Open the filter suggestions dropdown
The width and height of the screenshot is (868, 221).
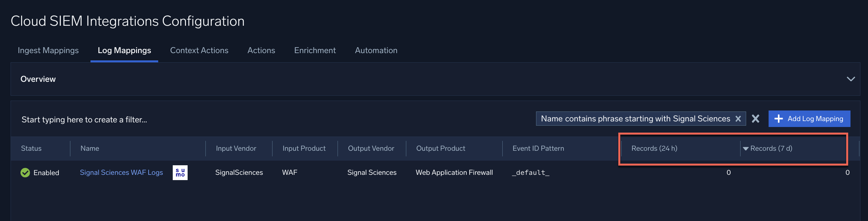(x=84, y=119)
